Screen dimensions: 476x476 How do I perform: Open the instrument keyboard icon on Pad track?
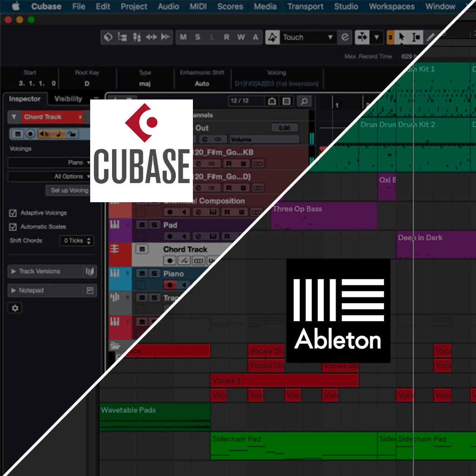[x=213, y=236]
